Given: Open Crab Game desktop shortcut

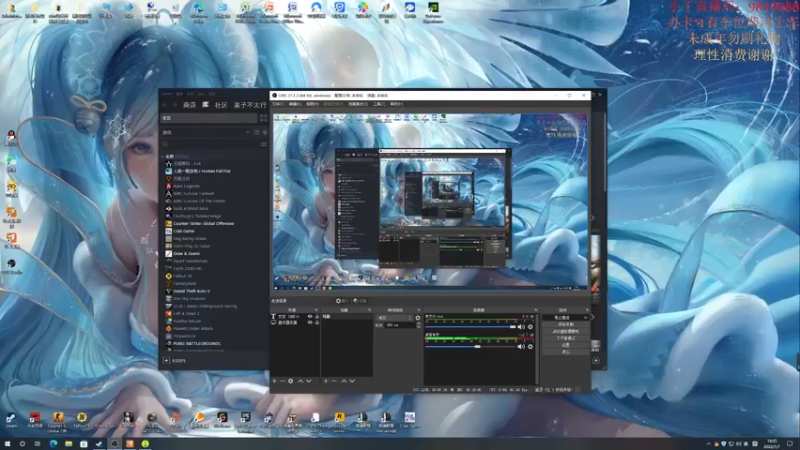Looking at the screenshot, I should [x=410, y=419].
